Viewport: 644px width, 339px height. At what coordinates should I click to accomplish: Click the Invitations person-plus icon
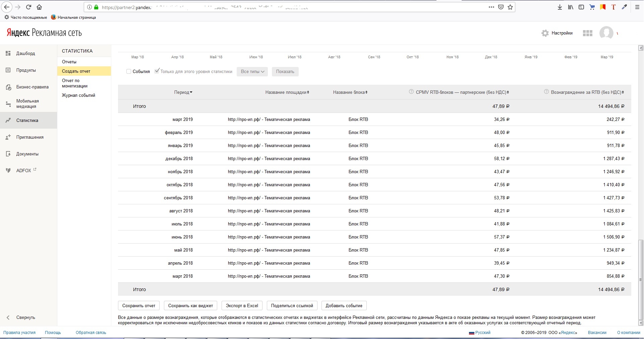(x=8, y=137)
